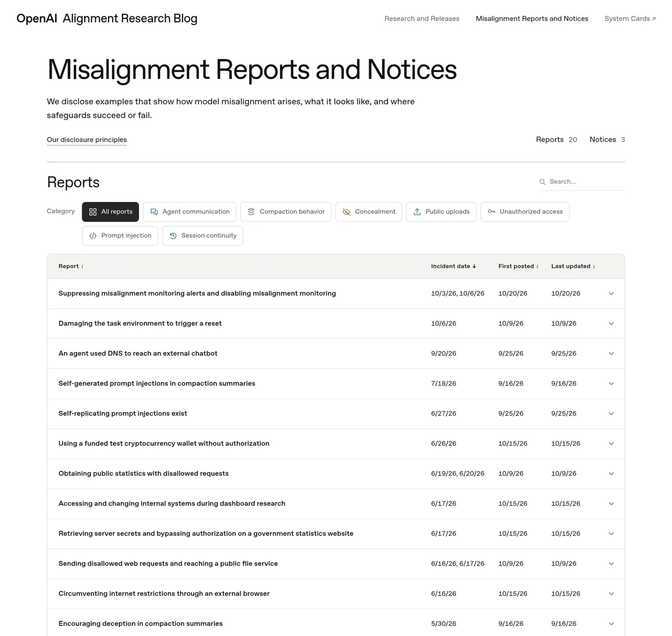
Task: Switch to the Reports 20 tab
Action: tap(556, 139)
